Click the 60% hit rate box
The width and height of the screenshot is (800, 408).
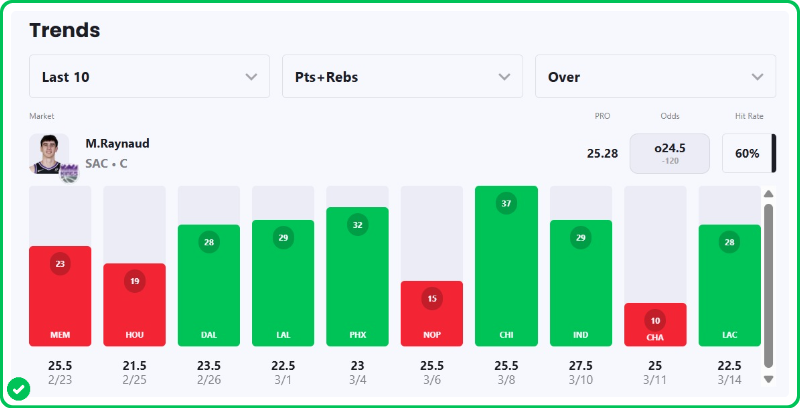pos(747,154)
